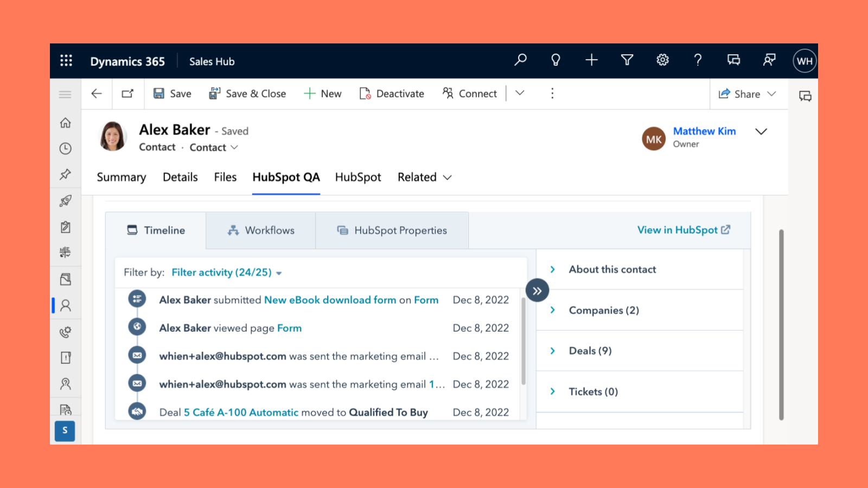Collapse the Related menu chevron
Viewport: 868px width, 488px height.
click(447, 177)
